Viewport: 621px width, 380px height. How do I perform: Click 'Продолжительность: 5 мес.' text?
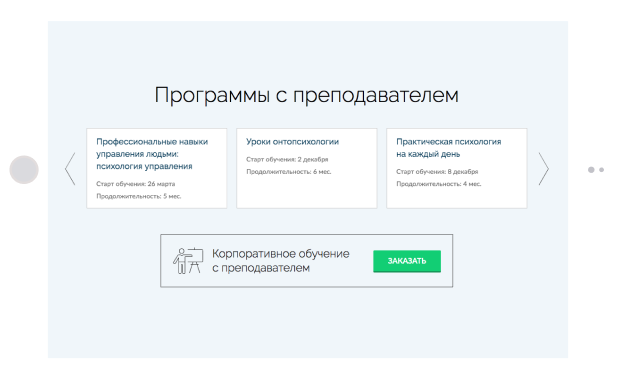point(139,196)
